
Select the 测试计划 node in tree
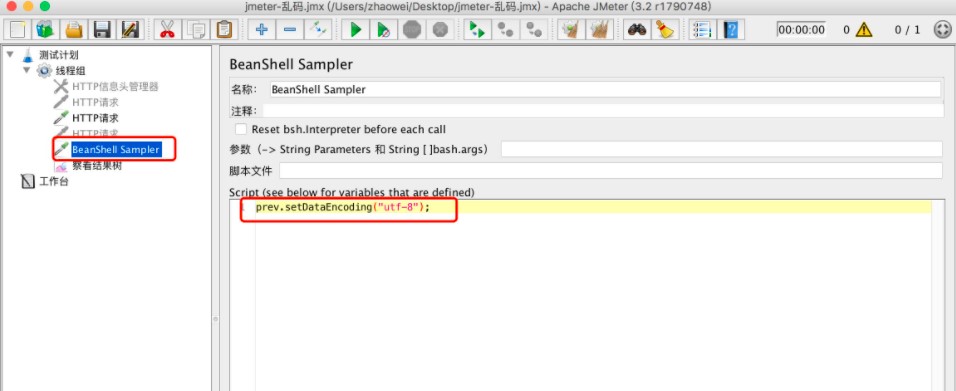59,55
